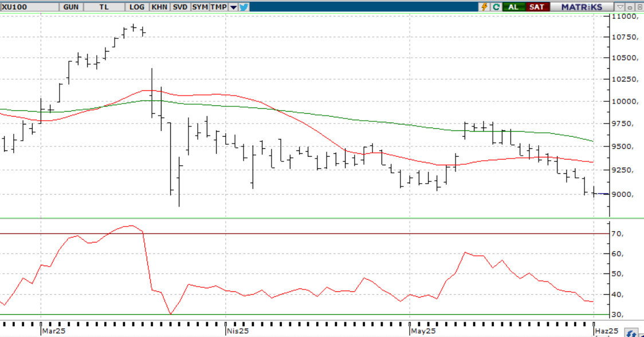The image size is (644, 337).
Task: Toggle the SYM button
Action: click(x=200, y=7)
